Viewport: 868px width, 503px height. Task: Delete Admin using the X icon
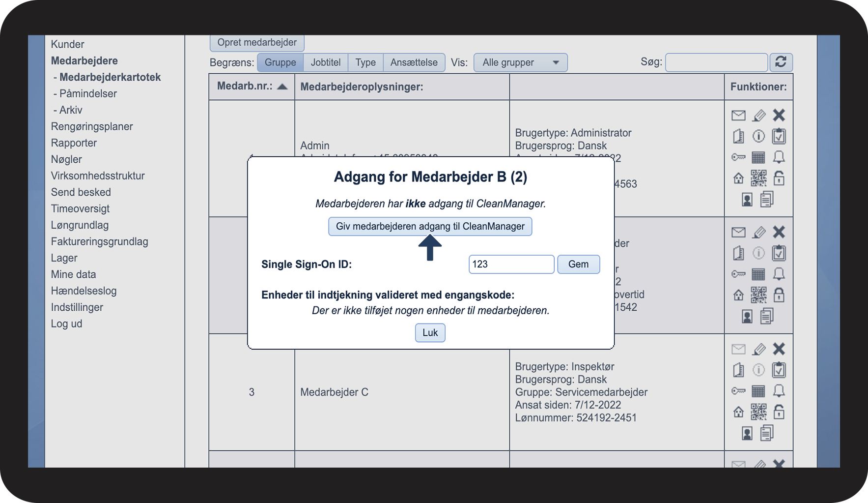point(779,115)
